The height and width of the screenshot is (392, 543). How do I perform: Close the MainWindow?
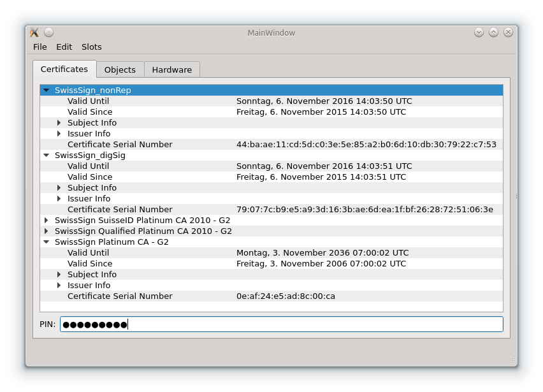tap(508, 33)
